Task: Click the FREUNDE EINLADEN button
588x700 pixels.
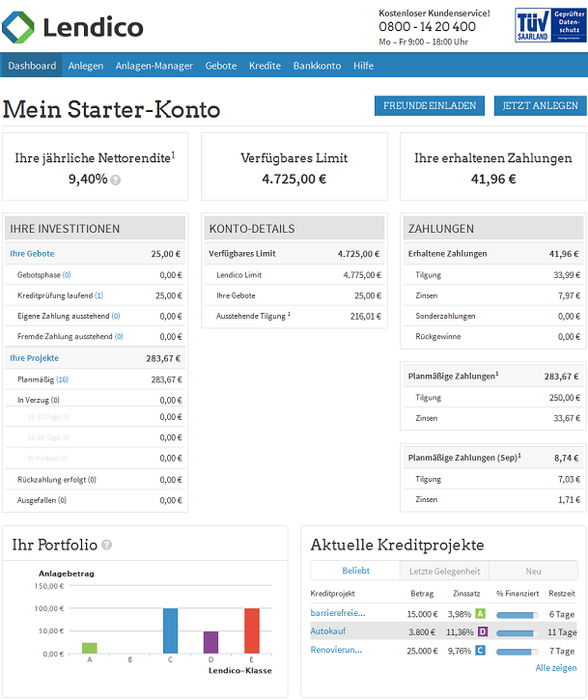Action: (x=430, y=106)
